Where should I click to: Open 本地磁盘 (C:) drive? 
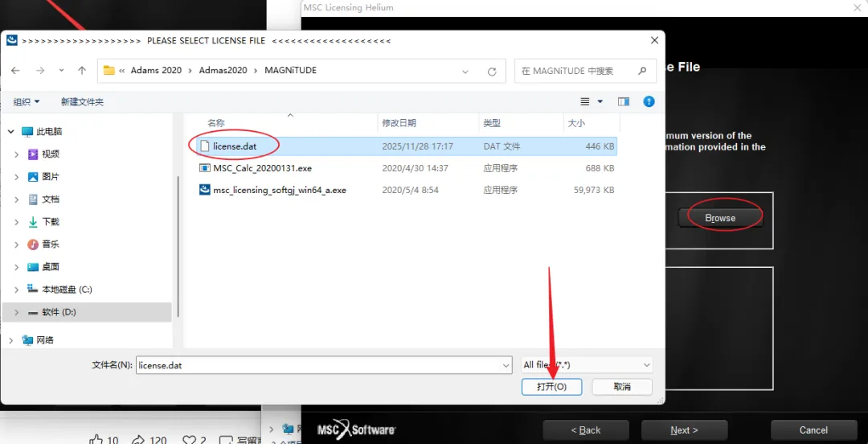click(67, 290)
